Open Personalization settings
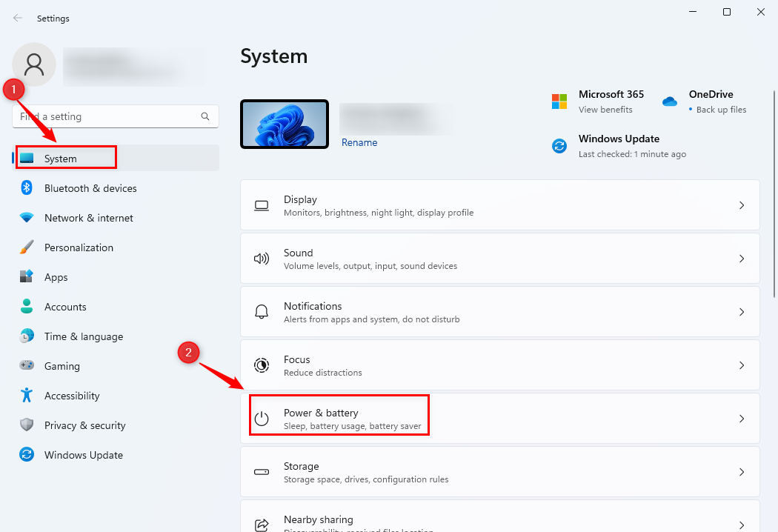Image resolution: width=778 pixels, height=532 pixels. coord(116,247)
